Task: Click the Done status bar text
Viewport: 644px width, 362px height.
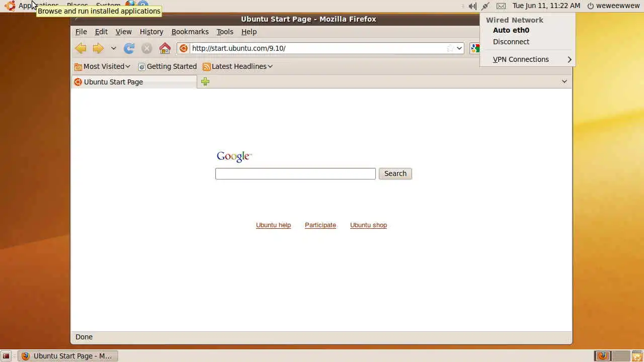Action: click(84, 337)
